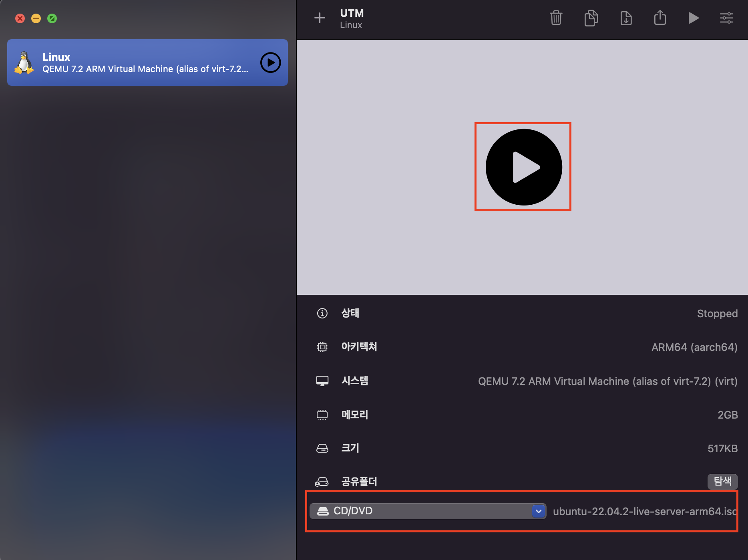This screenshot has height=560, width=748.
Task: Click the shared drive icon next to 공유폴더
Action: click(322, 481)
